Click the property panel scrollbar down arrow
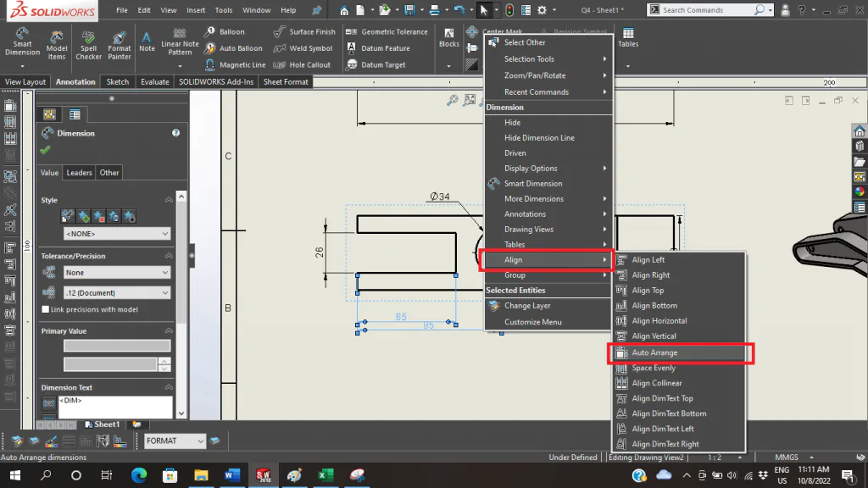Image resolution: width=868 pixels, height=488 pixels. pos(181,413)
